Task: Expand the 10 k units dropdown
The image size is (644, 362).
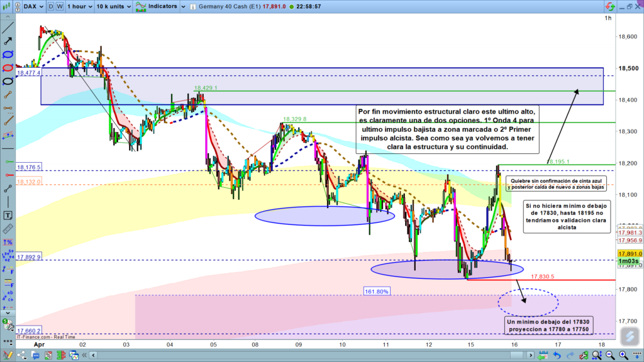Action: click(x=113, y=6)
